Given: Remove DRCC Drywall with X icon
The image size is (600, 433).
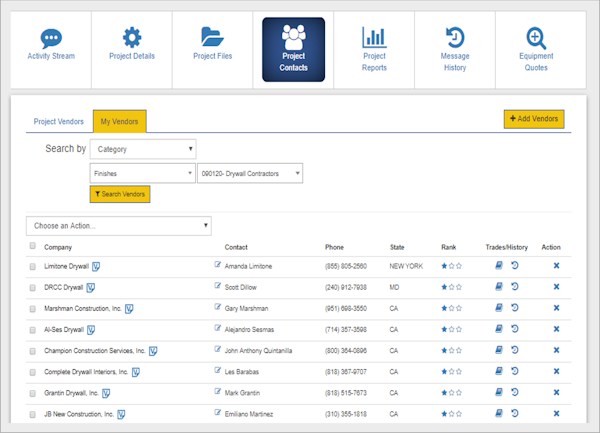Looking at the screenshot, I should coord(556,286).
